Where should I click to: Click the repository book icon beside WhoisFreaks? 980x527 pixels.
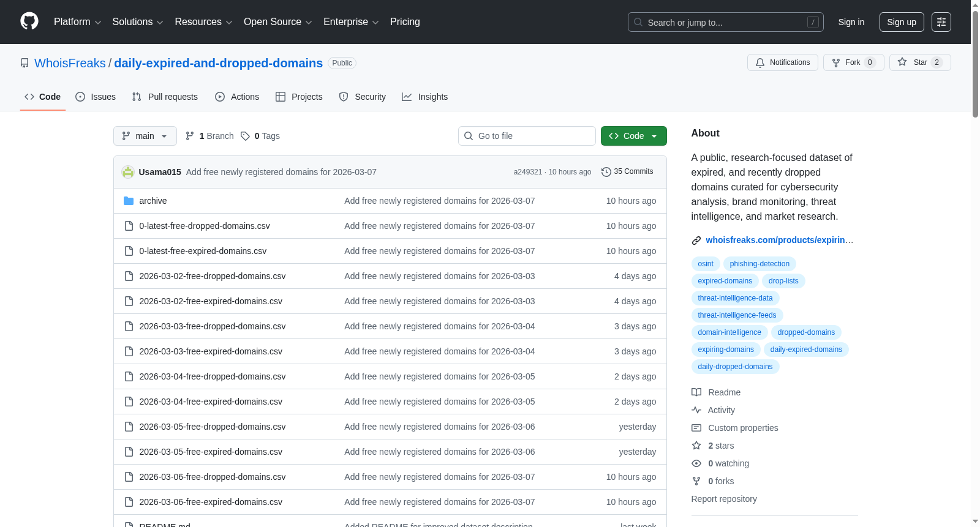(x=24, y=63)
